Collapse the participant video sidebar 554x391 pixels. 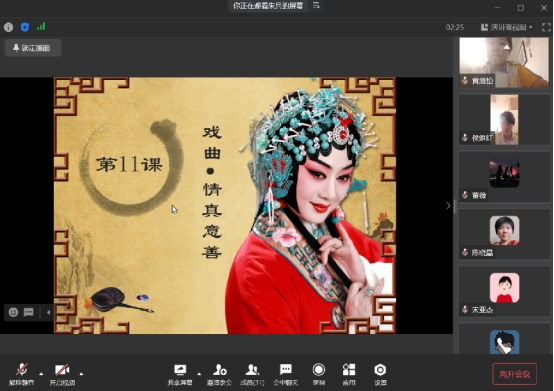(448, 206)
